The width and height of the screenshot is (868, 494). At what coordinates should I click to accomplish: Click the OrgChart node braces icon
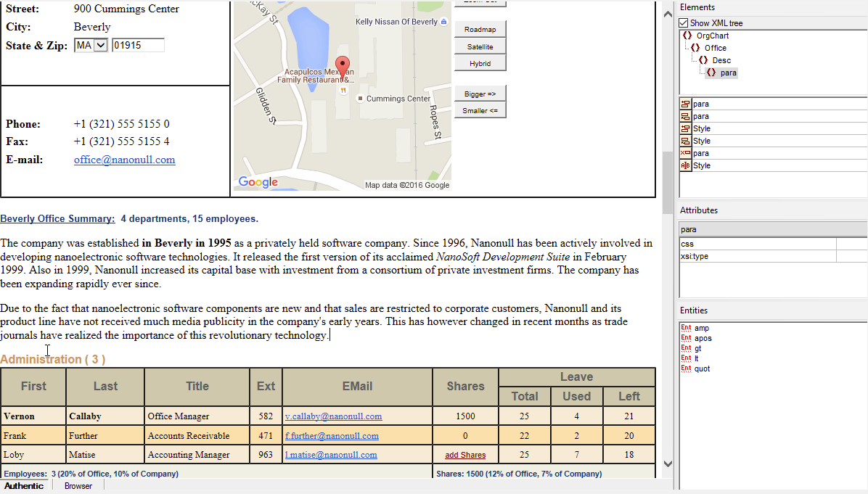pos(687,36)
